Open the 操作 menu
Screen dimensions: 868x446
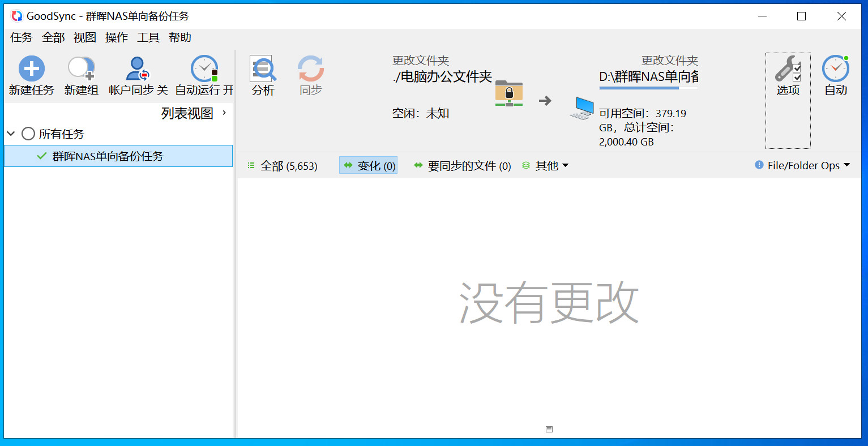[117, 37]
